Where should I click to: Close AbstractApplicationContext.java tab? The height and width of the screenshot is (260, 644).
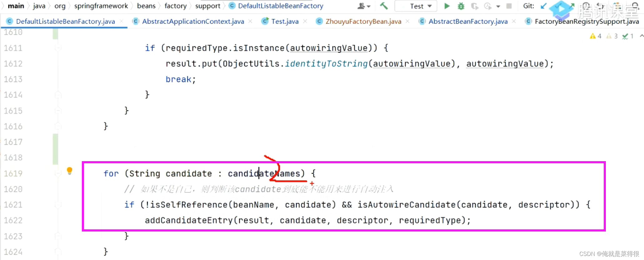pyautogui.click(x=250, y=21)
